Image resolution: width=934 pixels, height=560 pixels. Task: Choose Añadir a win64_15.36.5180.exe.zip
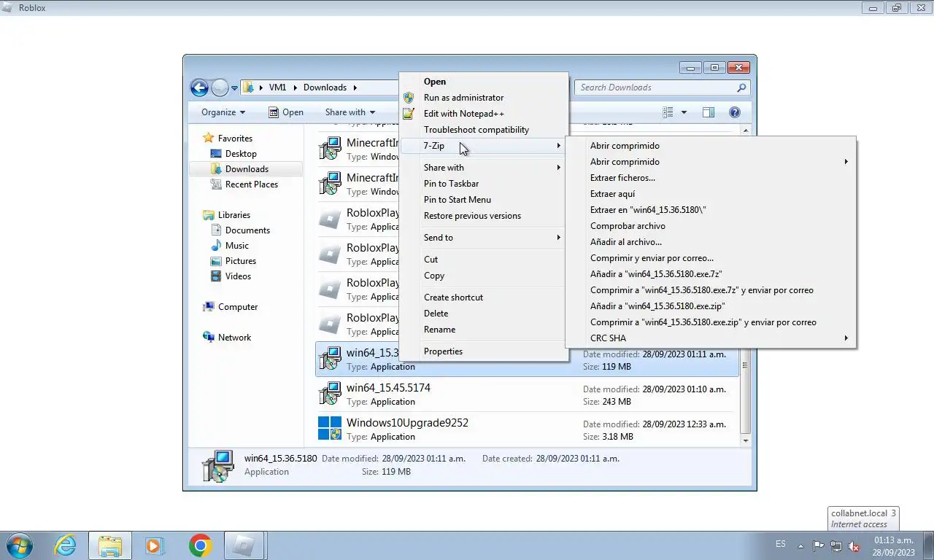[710, 306]
